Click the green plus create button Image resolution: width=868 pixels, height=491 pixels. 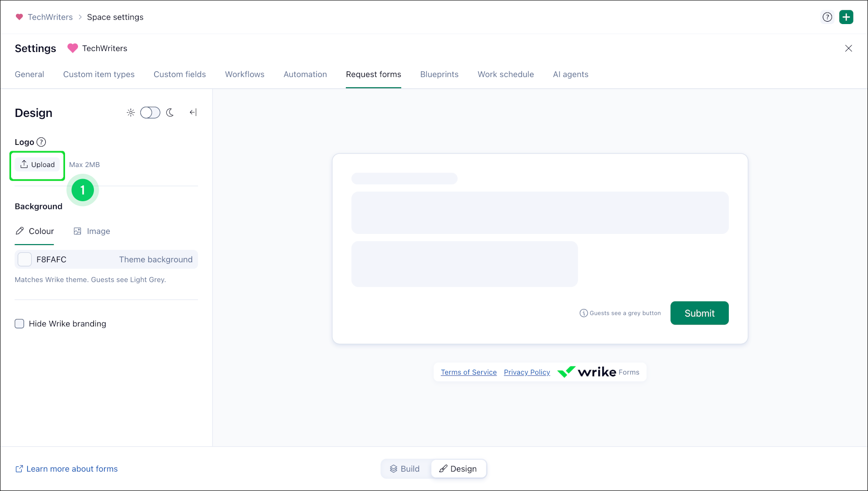click(846, 17)
